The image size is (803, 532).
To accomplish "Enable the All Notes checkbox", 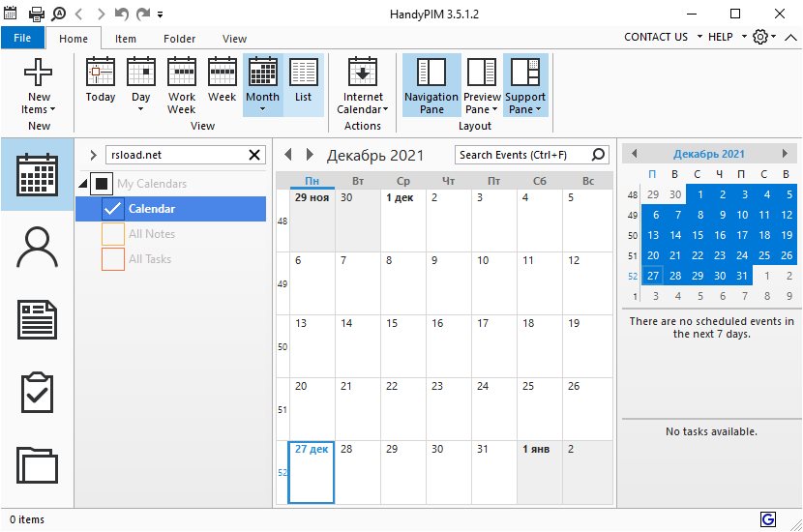I will 113,234.
